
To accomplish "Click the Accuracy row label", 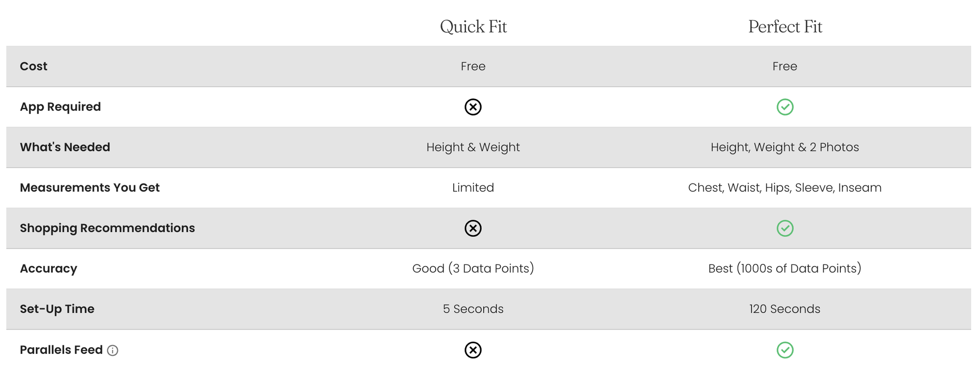I will tap(49, 268).
